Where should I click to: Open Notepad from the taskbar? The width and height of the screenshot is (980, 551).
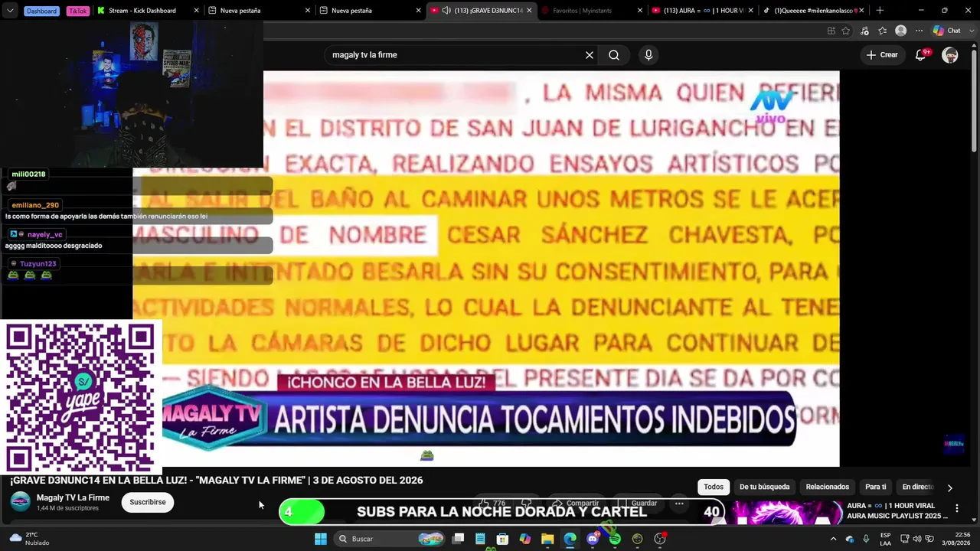point(480,539)
